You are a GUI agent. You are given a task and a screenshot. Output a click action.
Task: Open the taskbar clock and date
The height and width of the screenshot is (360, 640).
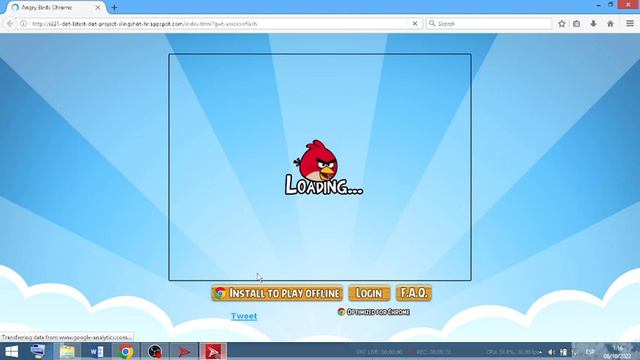[x=618, y=352]
